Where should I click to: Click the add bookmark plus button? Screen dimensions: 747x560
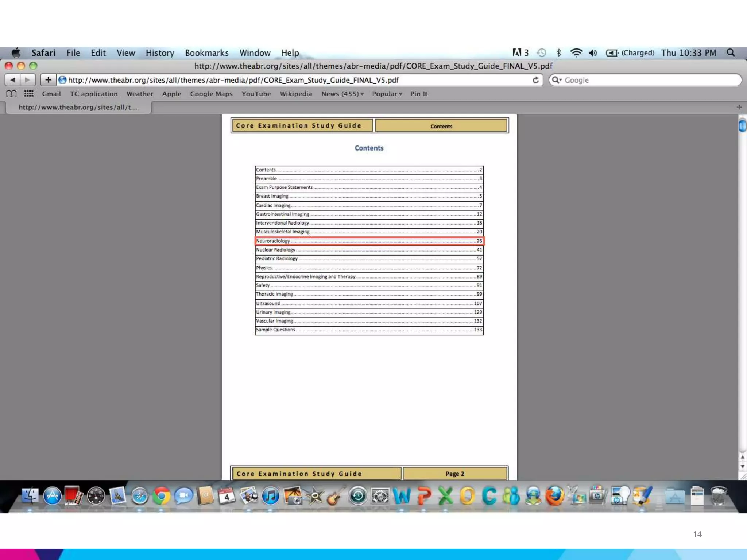point(48,80)
